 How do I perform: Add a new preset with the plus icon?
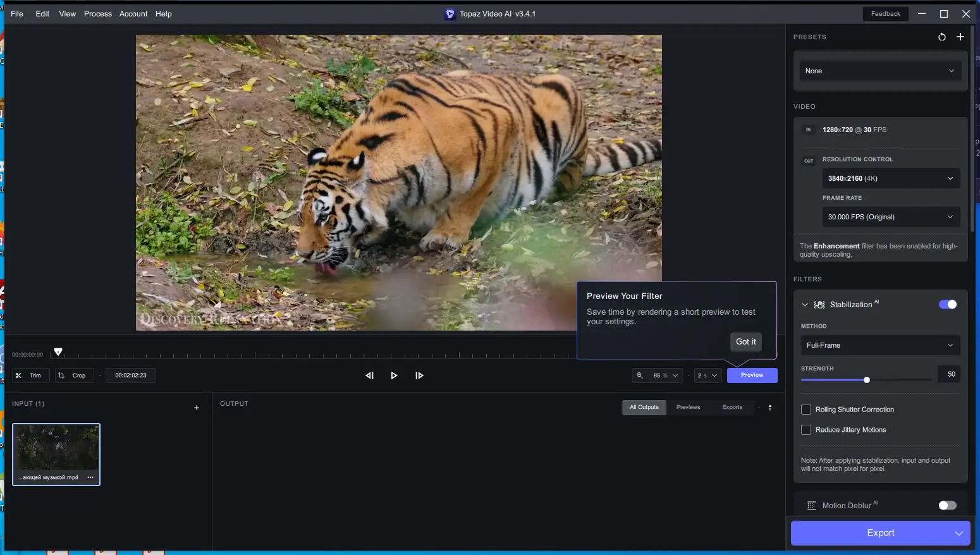[x=961, y=37]
